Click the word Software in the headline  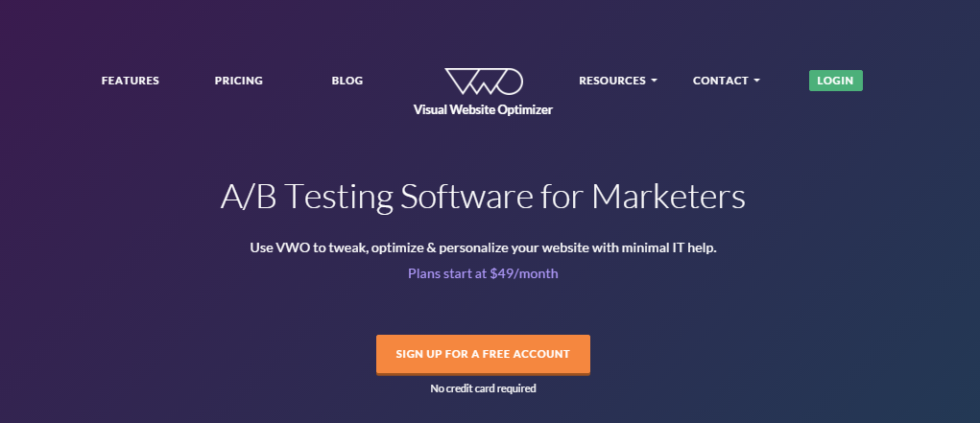[466, 197]
